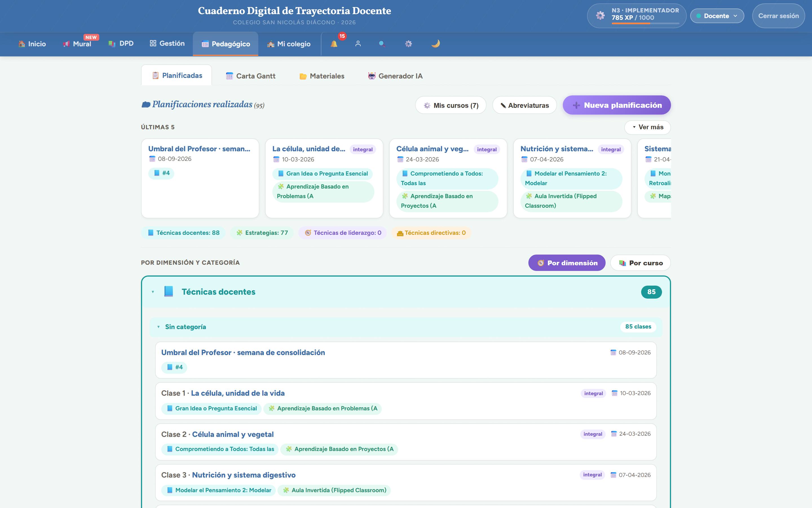Click folder icon beside Planificaciones realizadas

[x=145, y=104]
